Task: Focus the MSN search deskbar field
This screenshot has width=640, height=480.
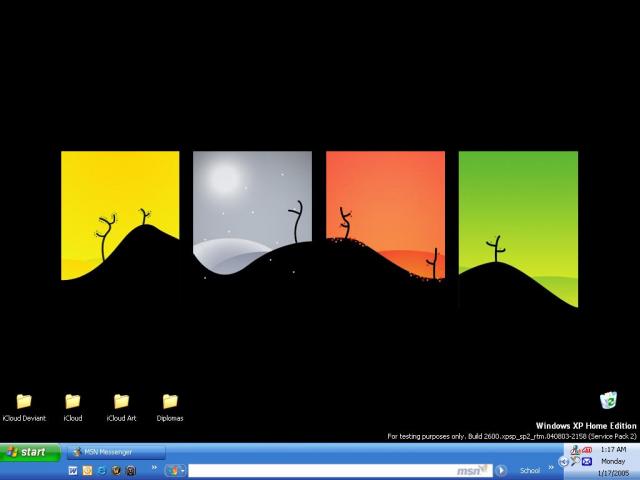Action: pyautogui.click(x=340, y=471)
